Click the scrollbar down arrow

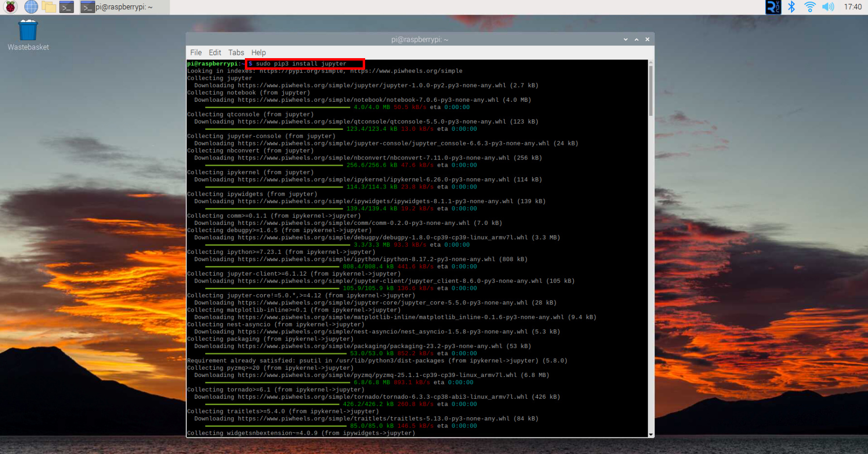point(651,435)
